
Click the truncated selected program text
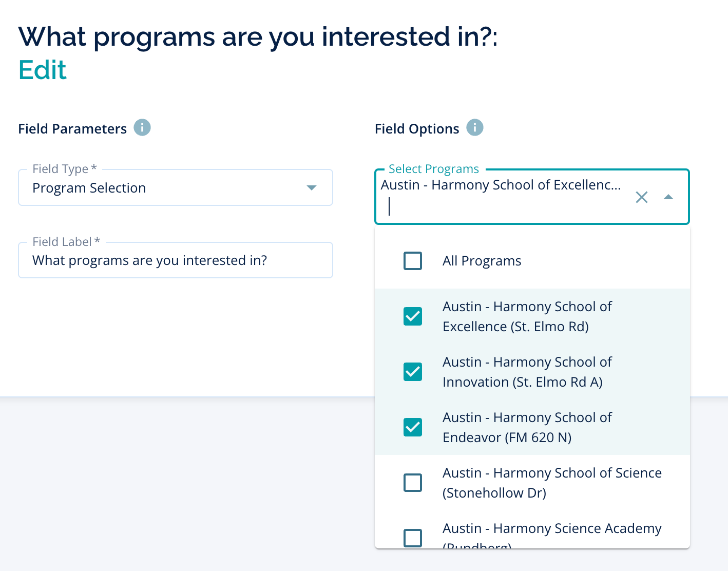coord(501,185)
